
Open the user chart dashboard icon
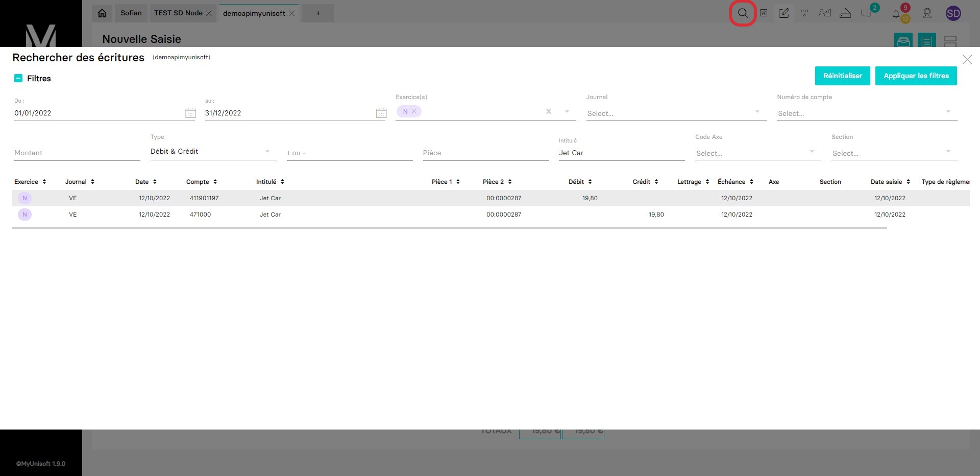click(x=825, y=13)
